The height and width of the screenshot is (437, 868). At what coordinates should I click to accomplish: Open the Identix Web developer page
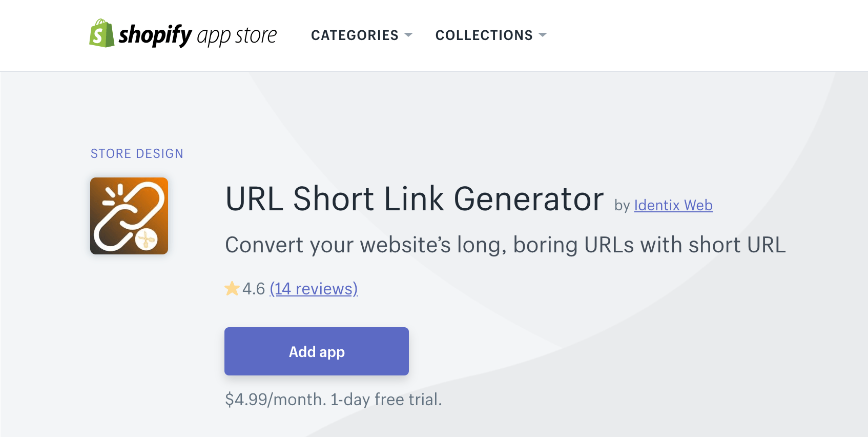tap(673, 205)
